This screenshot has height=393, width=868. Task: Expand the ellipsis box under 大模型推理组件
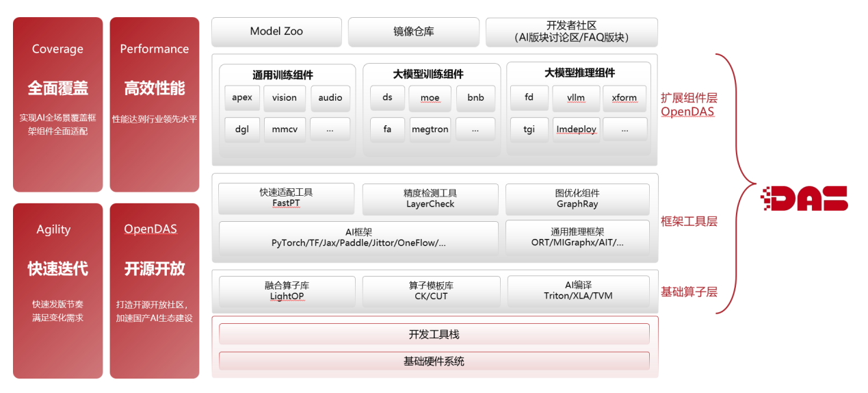[624, 129]
